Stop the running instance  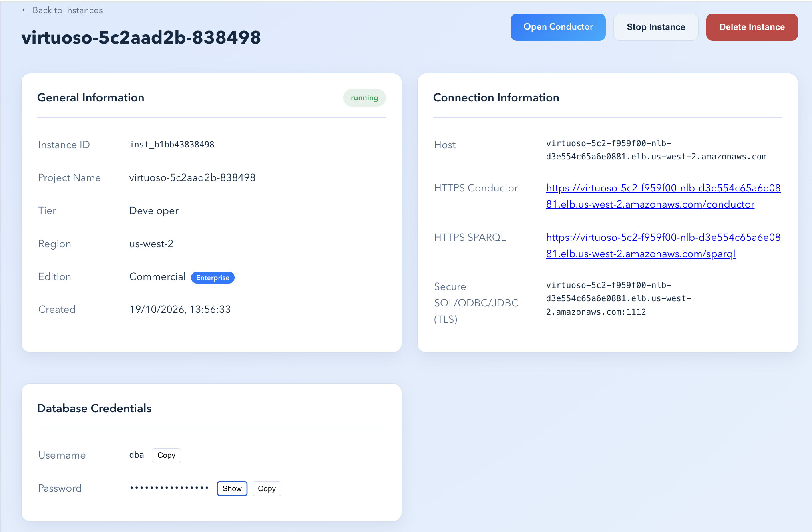click(x=656, y=27)
